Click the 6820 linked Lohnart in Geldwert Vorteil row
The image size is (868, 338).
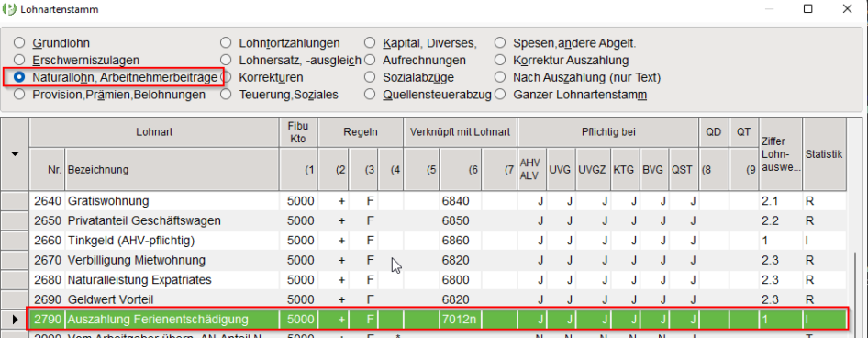[454, 299]
